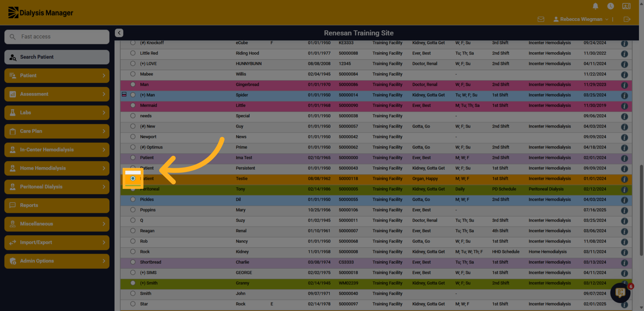
Task: Open the contact card icon
Action: [x=626, y=6]
